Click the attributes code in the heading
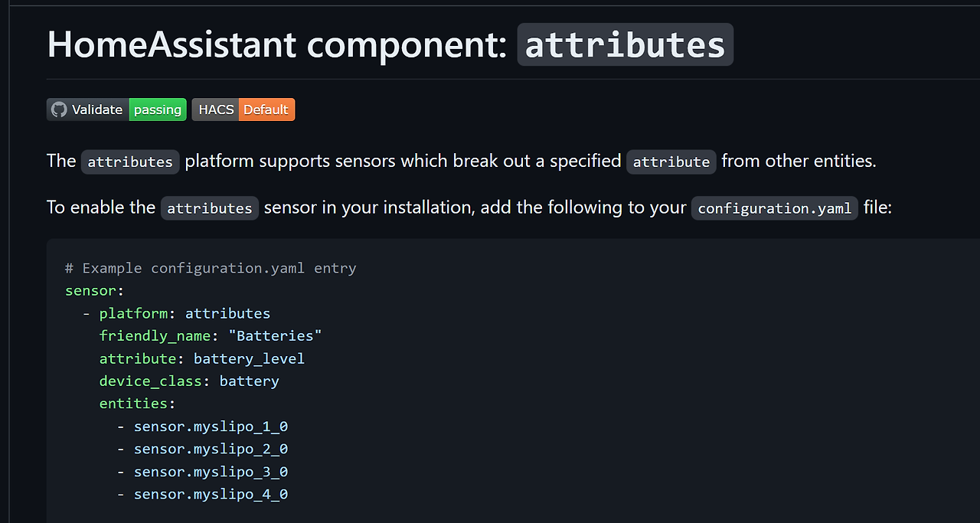980x523 pixels. click(626, 44)
